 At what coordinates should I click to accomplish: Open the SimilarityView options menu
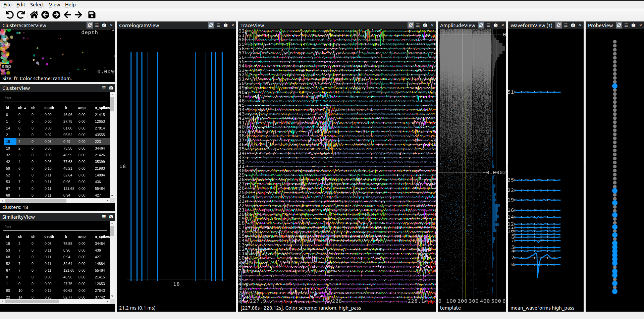(x=104, y=217)
